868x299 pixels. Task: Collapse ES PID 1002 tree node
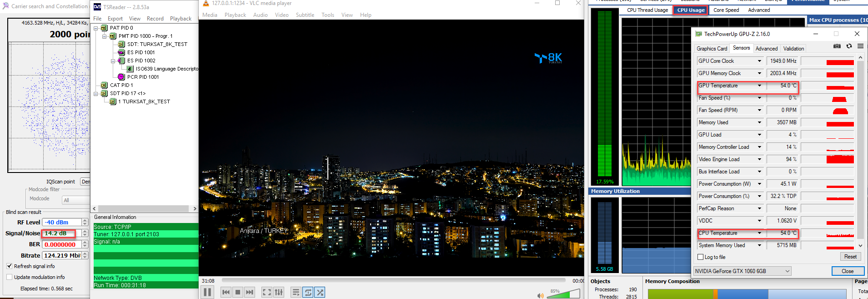113,61
